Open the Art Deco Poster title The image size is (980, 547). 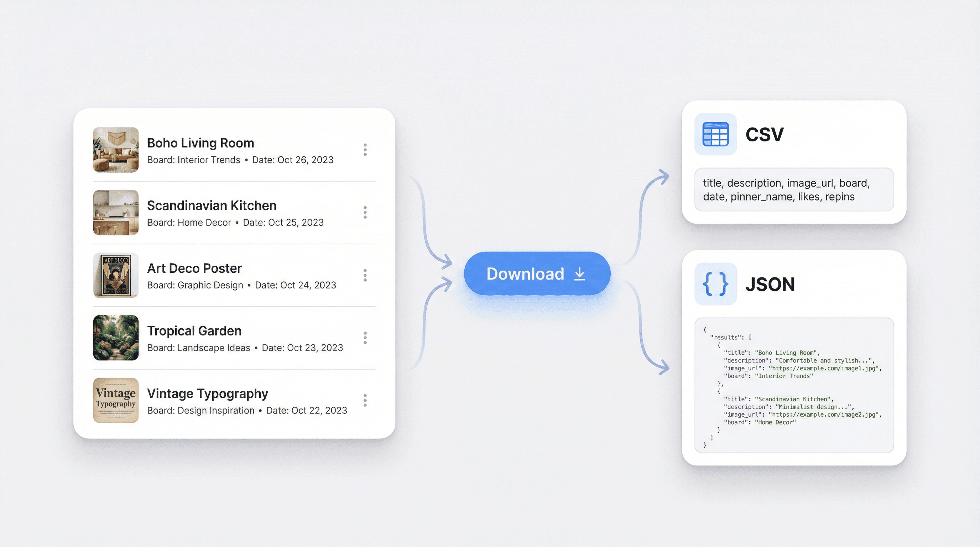(x=194, y=268)
